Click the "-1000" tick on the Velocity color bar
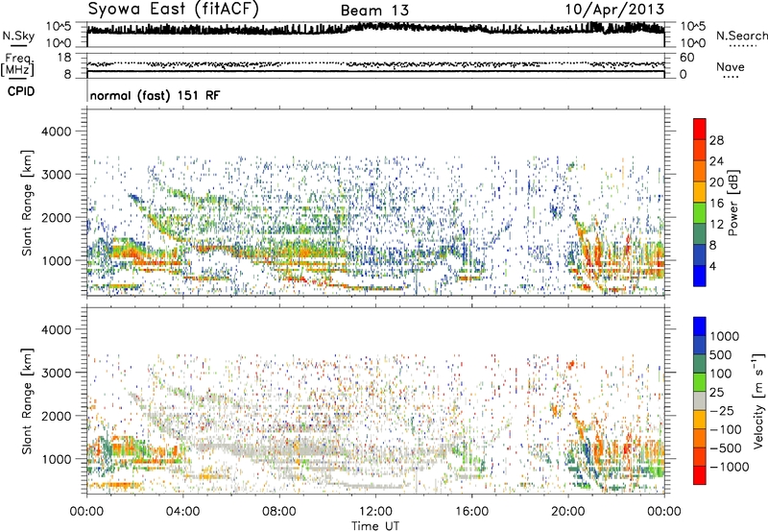The width and height of the screenshot is (768, 532). [730, 467]
